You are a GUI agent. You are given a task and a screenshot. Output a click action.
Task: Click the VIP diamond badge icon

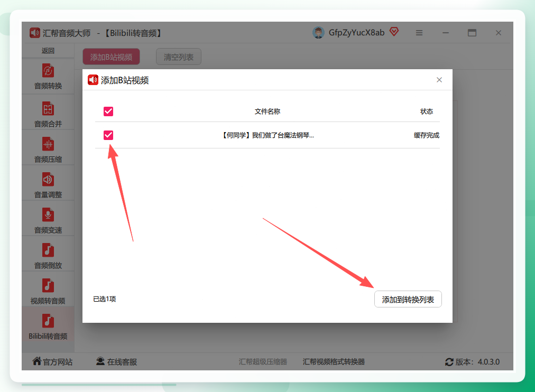pyautogui.click(x=394, y=32)
